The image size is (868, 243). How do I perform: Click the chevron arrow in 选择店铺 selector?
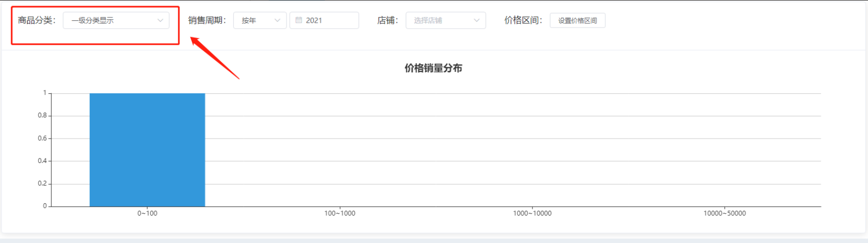[477, 20]
